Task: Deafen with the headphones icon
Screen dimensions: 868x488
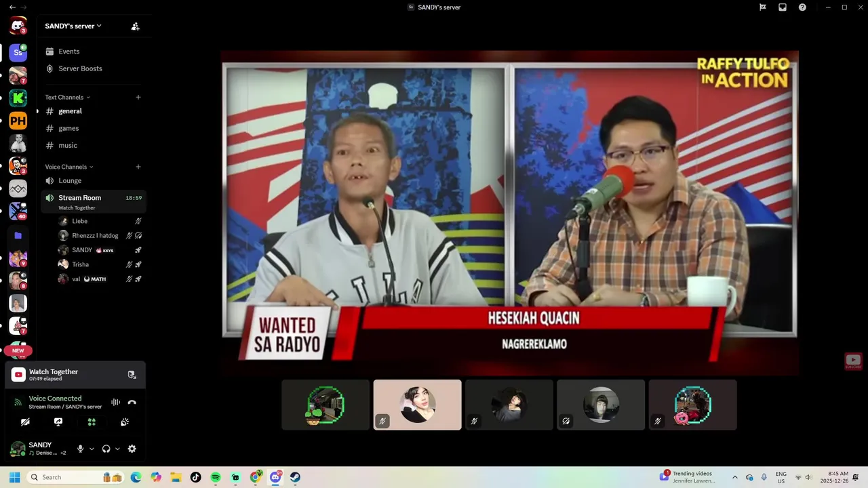Action: pyautogui.click(x=106, y=449)
